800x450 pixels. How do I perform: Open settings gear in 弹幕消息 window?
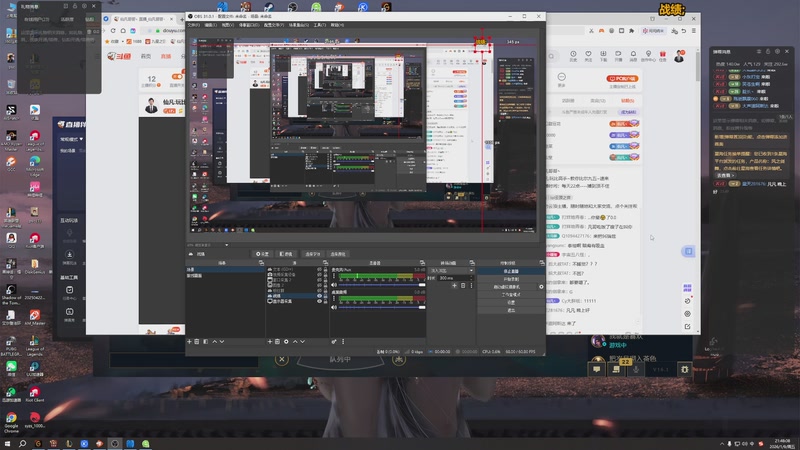tap(777, 51)
